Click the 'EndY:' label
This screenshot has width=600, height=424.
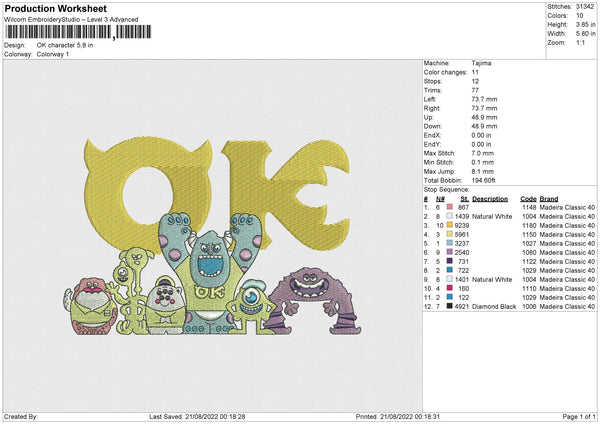432,144
